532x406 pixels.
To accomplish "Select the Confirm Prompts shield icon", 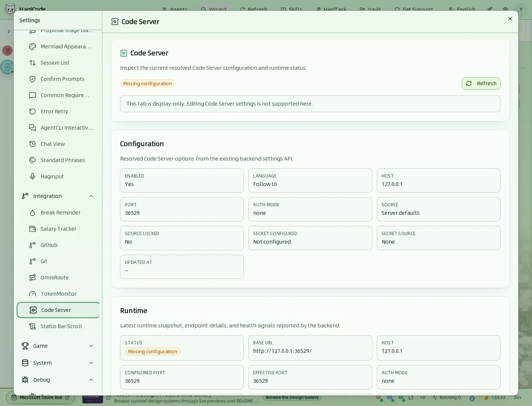I will pyautogui.click(x=33, y=79).
